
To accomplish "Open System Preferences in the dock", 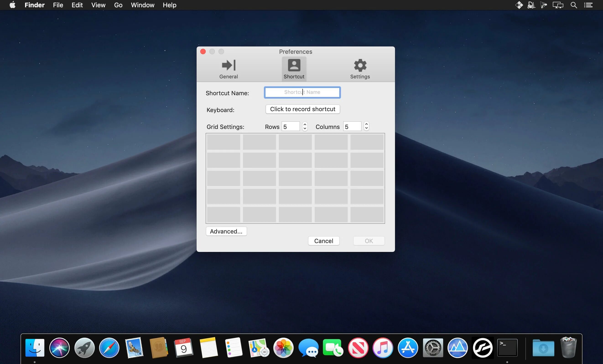I will pyautogui.click(x=433, y=348).
